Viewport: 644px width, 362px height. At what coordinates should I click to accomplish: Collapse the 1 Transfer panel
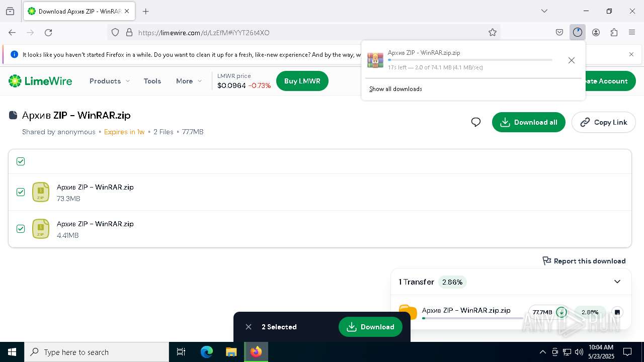(x=617, y=282)
